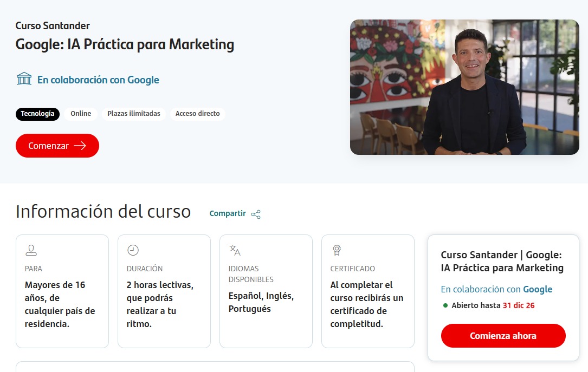Click the course presenter video thumbnail
The width and height of the screenshot is (588, 372).
(x=464, y=87)
